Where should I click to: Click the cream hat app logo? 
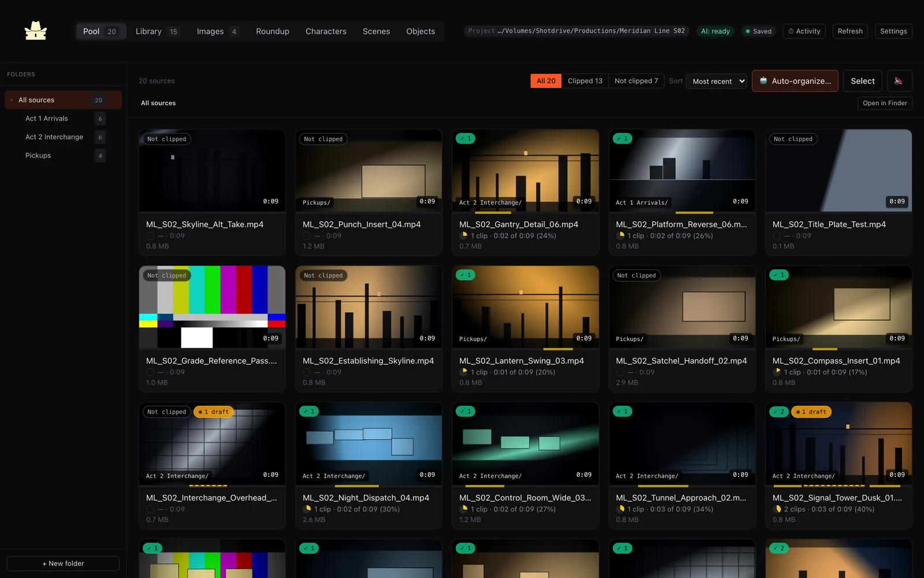coord(36,31)
